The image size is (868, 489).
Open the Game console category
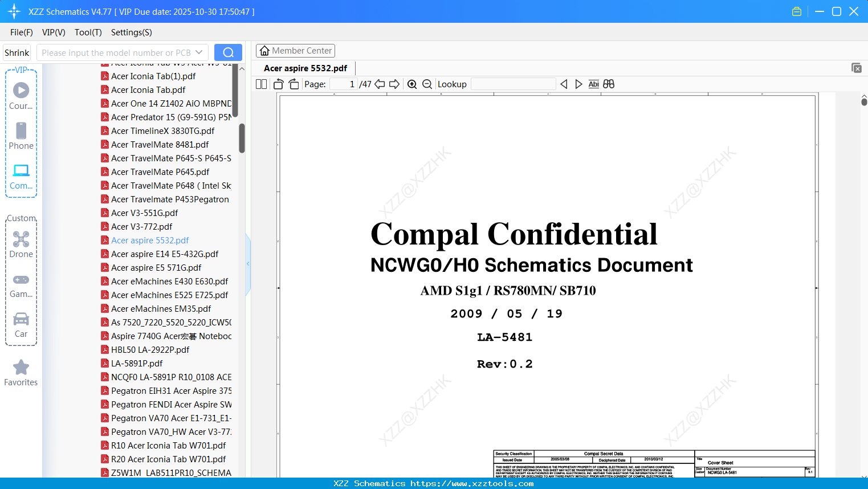coord(21,285)
